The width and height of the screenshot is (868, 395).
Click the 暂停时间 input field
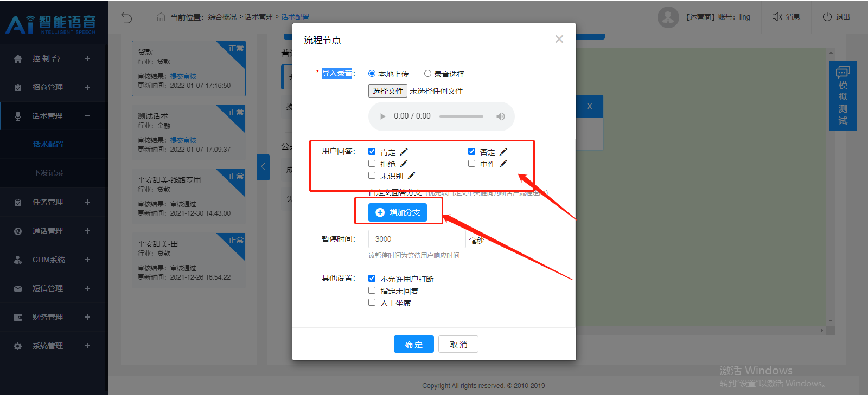click(x=417, y=239)
